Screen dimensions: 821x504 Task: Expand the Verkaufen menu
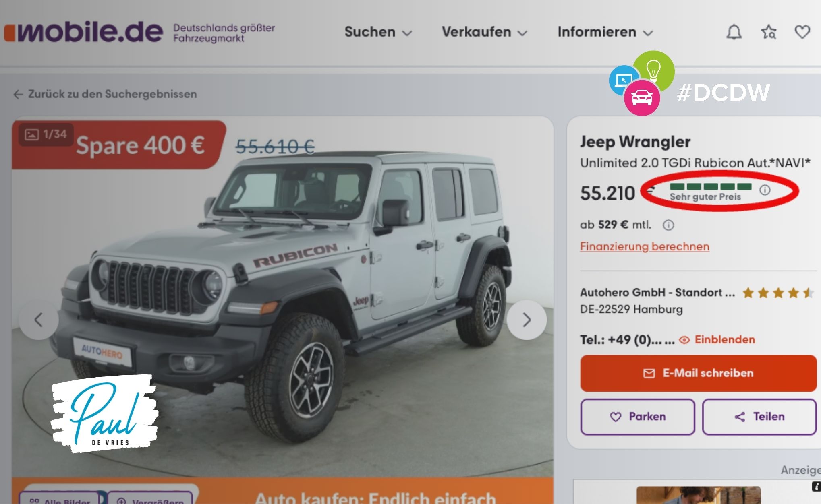[x=484, y=32]
